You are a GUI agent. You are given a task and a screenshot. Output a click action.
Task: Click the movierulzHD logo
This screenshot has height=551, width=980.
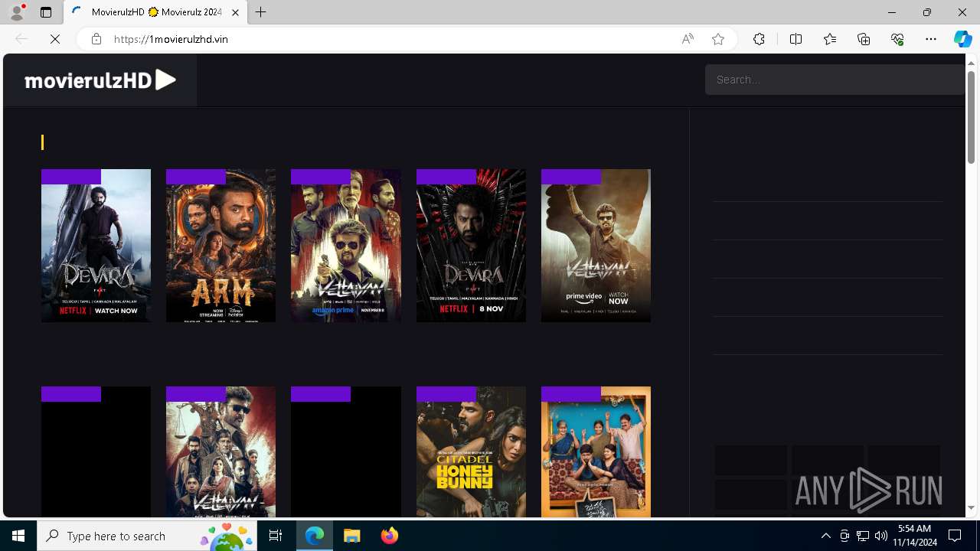coord(100,80)
